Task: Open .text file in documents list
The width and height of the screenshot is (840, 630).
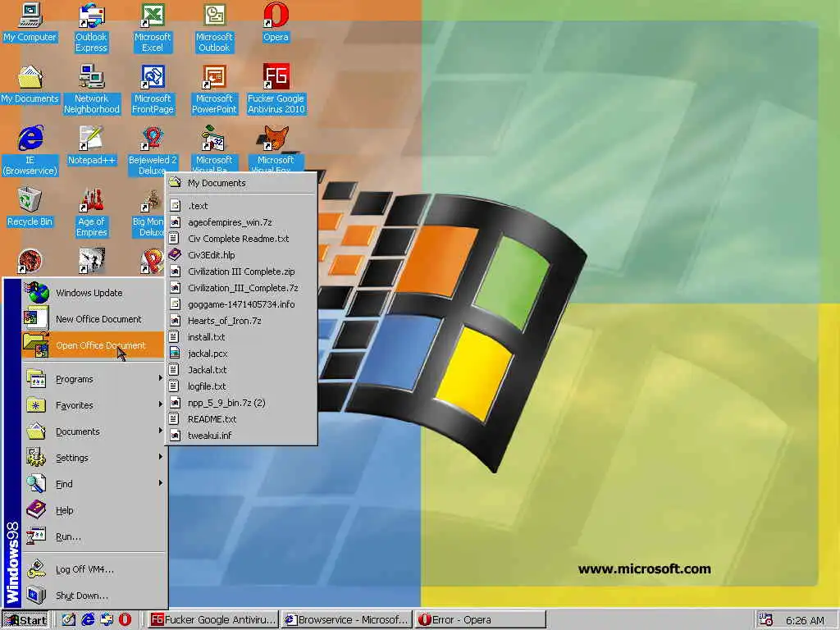Action: click(x=241, y=206)
